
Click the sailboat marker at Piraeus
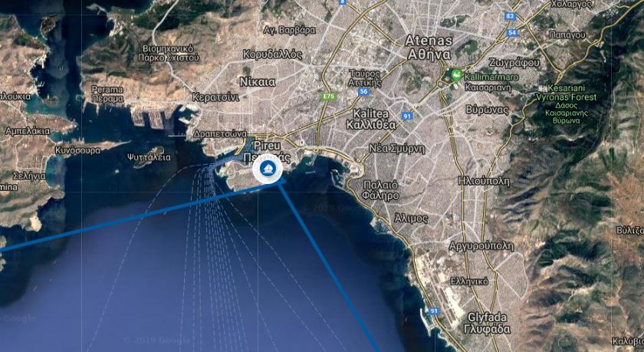(268, 169)
